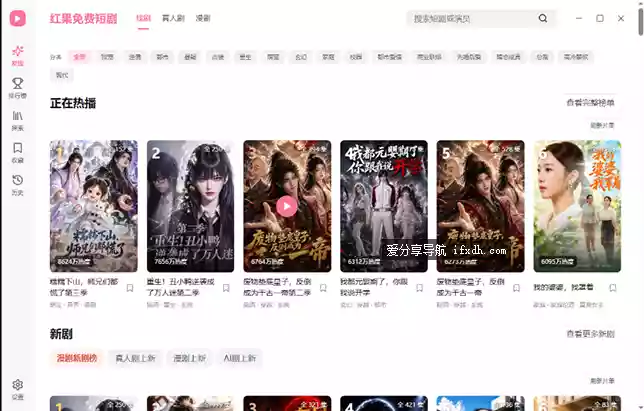Bookmark 废物垫底皇子 第二季 title
Screen dimensions: 644x411
[323, 288]
